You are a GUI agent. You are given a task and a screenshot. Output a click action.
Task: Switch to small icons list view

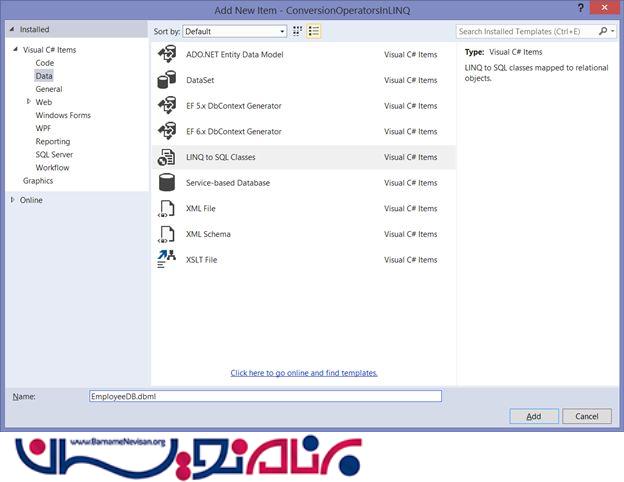click(314, 31)
